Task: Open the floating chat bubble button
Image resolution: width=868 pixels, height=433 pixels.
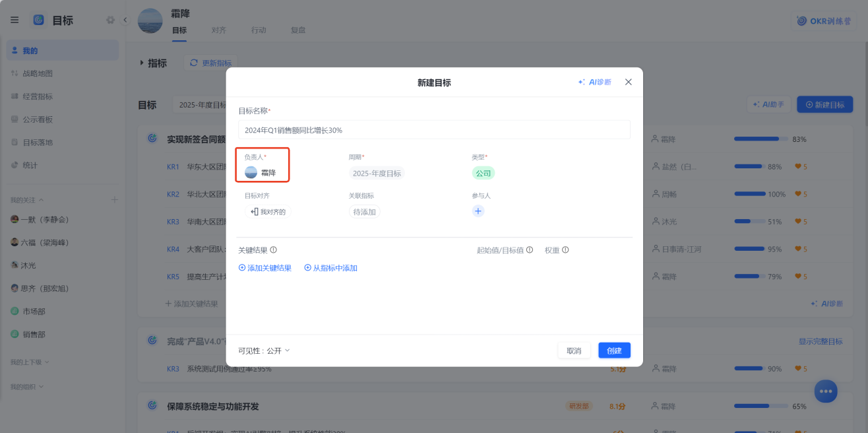Action: point(826,391)
